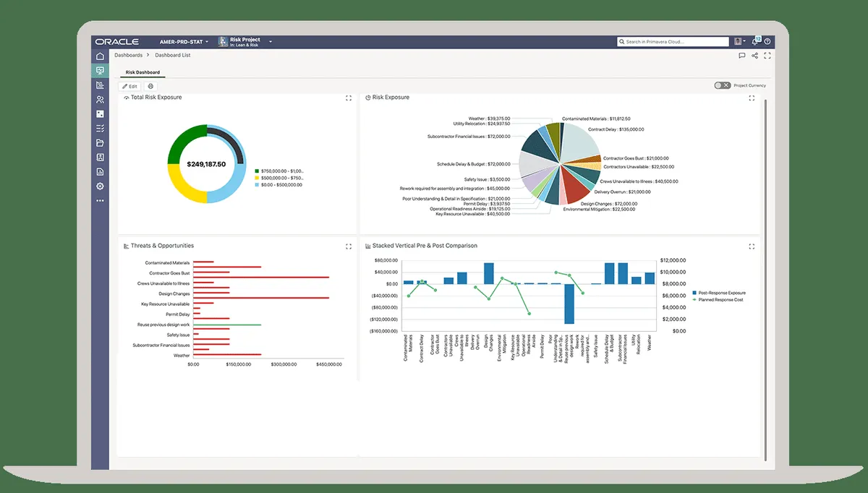Open the folder files icon in sidebar
The image size is (868, 493).
click(100, 143)
